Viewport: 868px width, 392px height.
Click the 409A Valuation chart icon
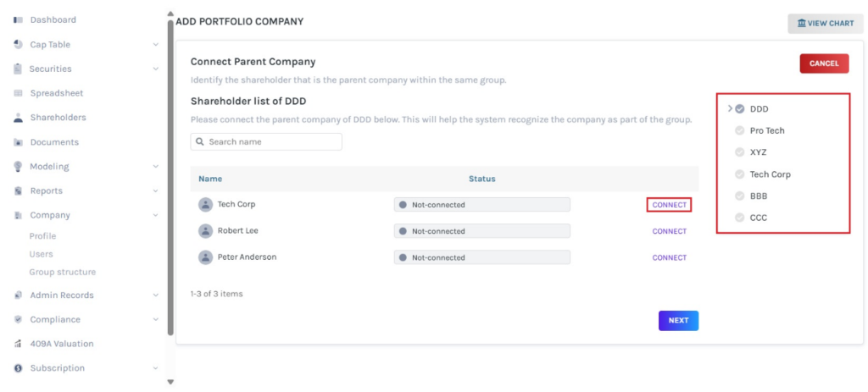coord(18,344)
